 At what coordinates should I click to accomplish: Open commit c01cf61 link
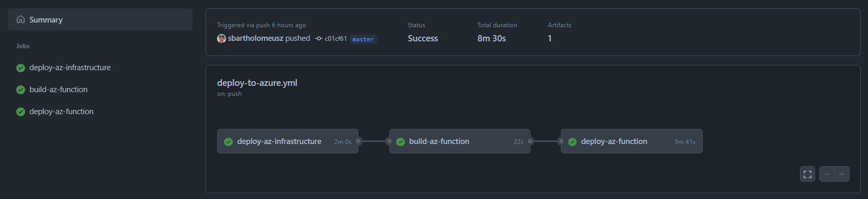[336, 39]
